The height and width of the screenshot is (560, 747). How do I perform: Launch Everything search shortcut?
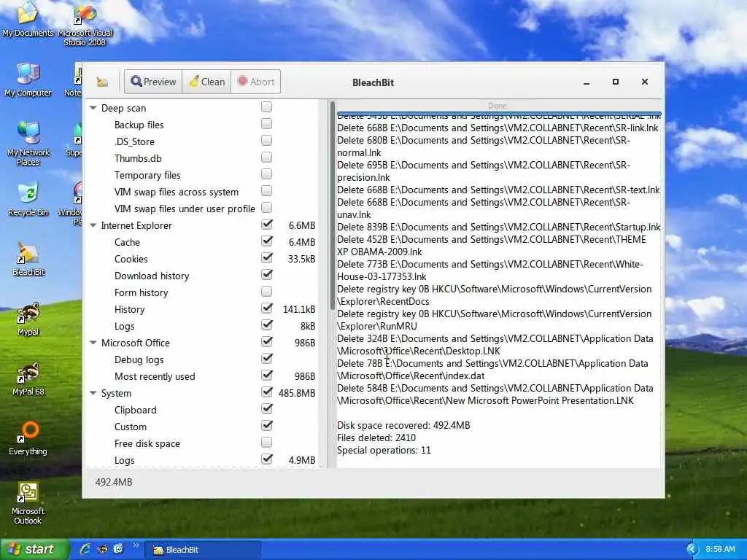tap(28, 438)
